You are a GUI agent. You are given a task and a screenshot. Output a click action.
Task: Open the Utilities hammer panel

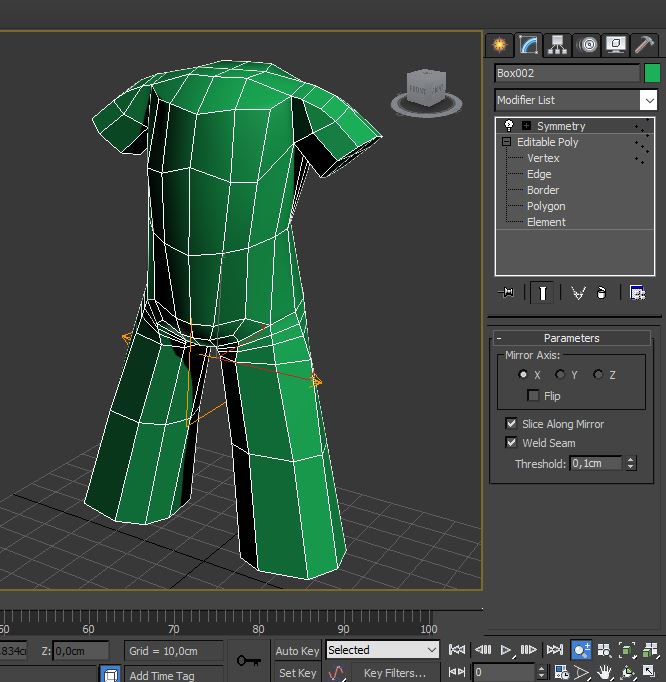point(645,45)
